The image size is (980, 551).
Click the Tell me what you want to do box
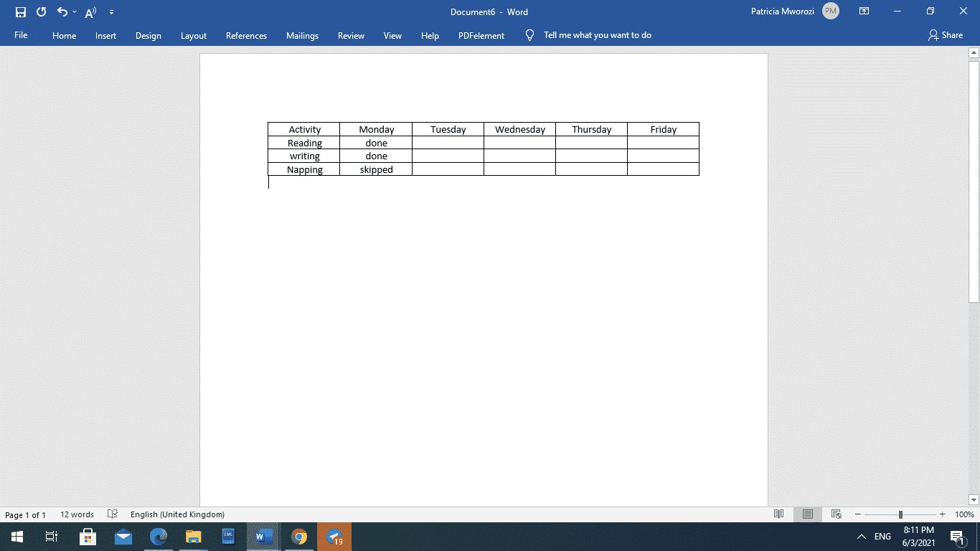click(x=598, y=35)
